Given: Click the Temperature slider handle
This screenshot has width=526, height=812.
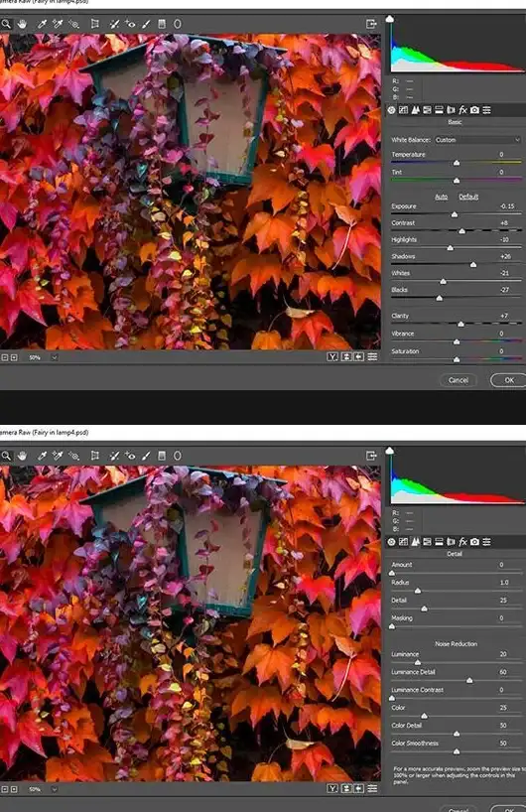Looking at the screenshot, I should click(x=457, y=163).
